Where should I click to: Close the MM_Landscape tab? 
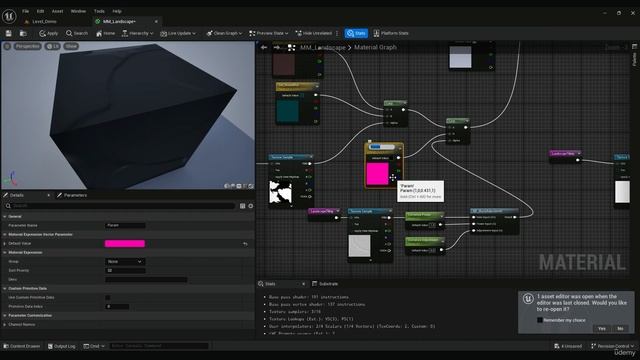[x=156, y=22]
